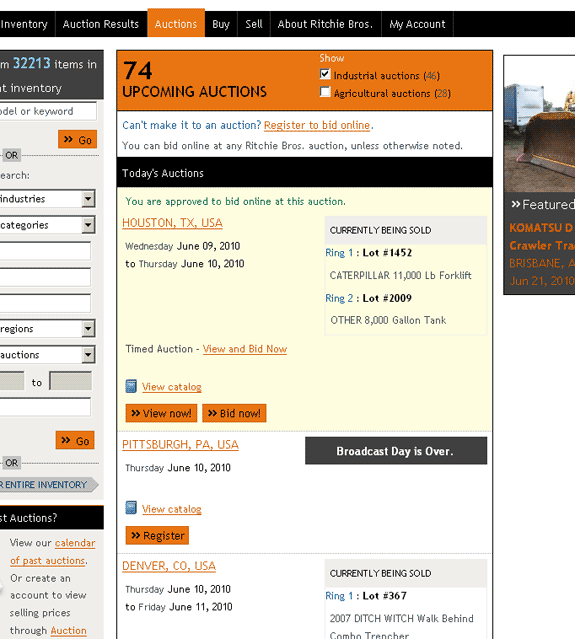This screenshot has height=639, width=575.
Task: Click 'Lot #1452' text
Action: point(387,253)
